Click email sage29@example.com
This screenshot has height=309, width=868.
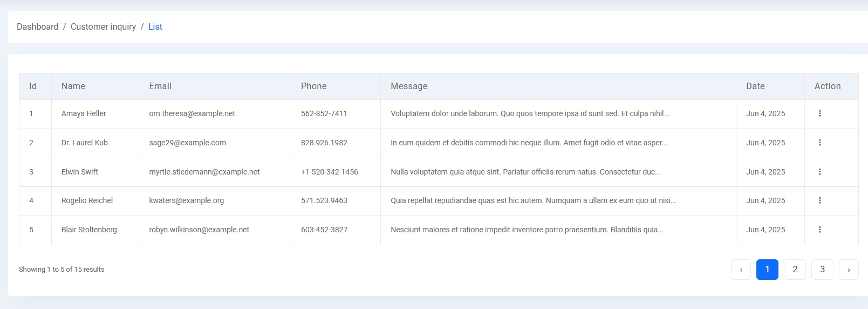(188, 143)
